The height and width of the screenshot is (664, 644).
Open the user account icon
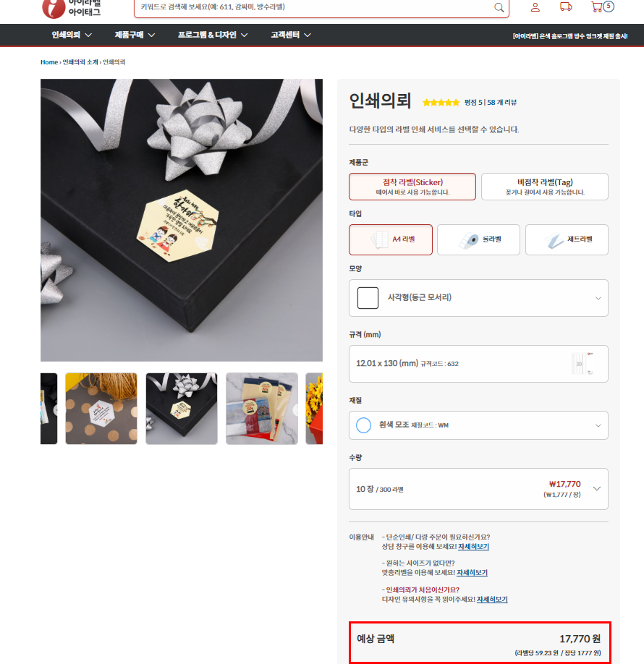click(x=535, y=7)
